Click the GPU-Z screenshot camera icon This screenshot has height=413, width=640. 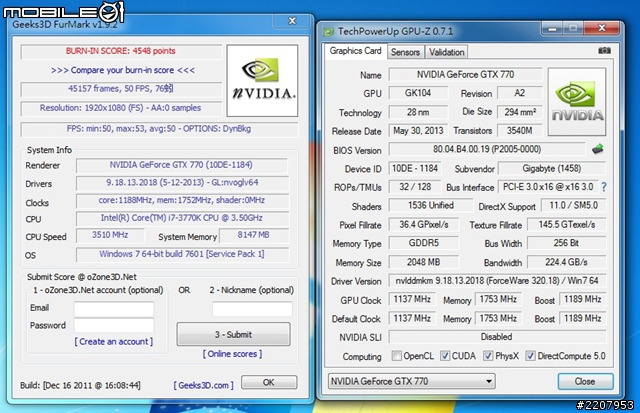click(604, 51)
